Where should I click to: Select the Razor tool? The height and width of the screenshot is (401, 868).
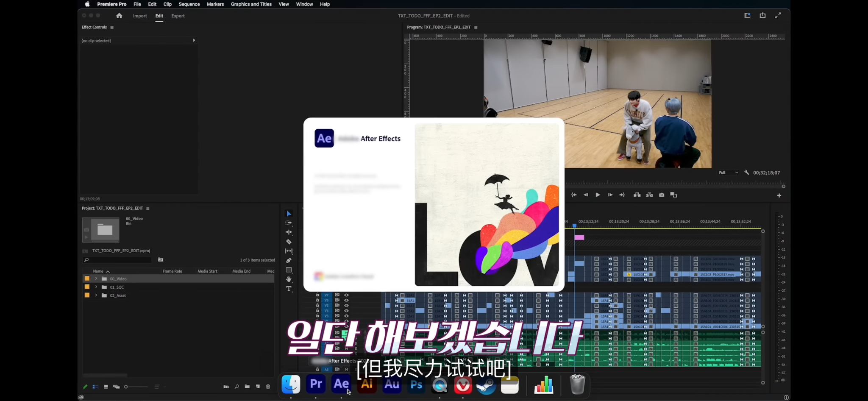click(x=289, y=242)
